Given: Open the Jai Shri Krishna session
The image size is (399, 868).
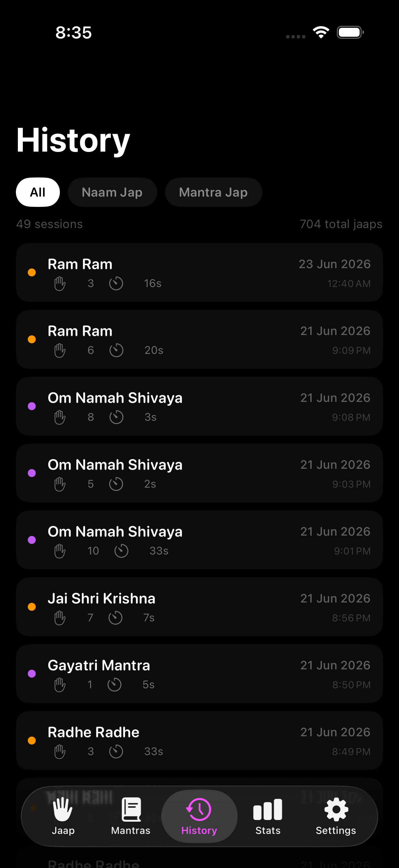Looking at the screenshot, I should [x=199, y=607].
